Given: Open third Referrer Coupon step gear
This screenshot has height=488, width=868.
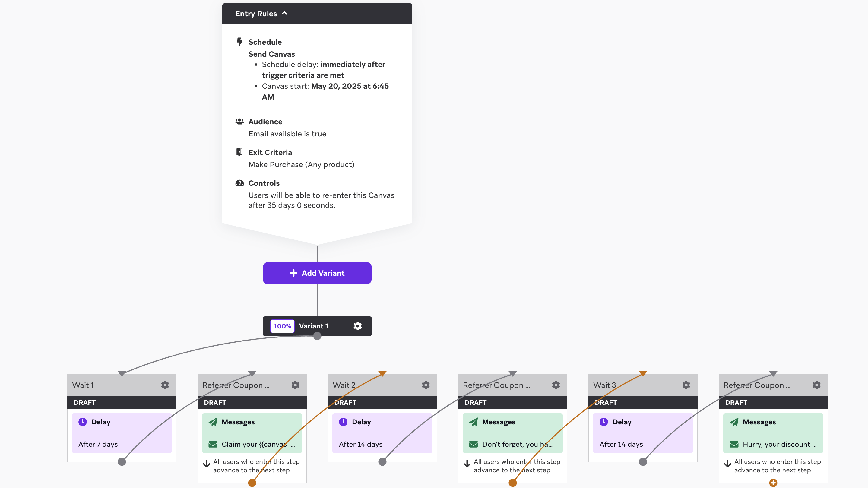Looking at the screenshot, I should (816, 385).
